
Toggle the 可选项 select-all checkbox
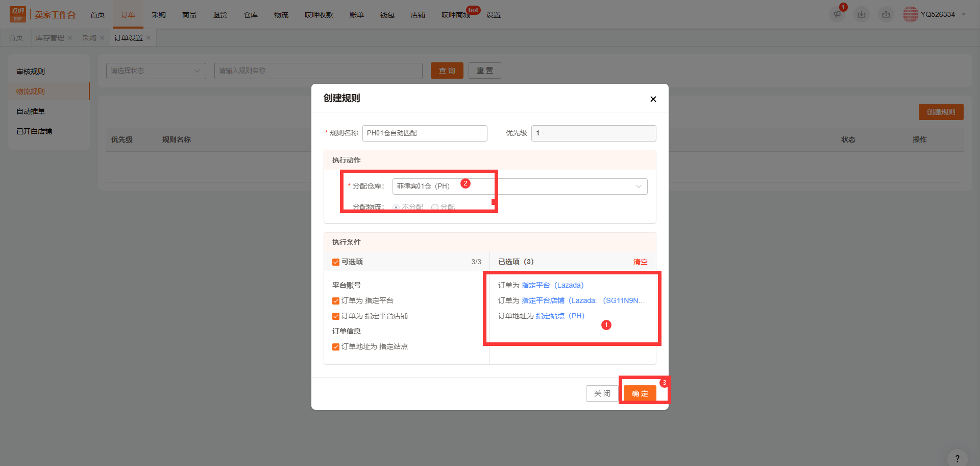[336, 262]
